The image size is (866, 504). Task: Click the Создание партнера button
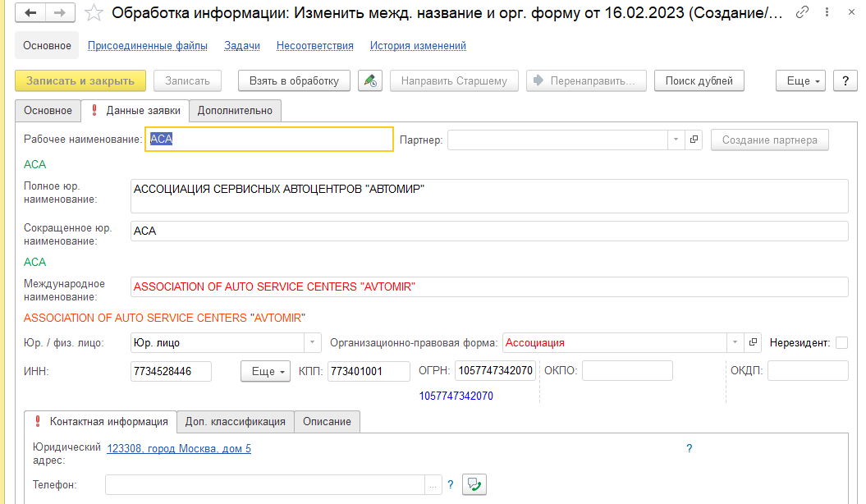point(770,140)
